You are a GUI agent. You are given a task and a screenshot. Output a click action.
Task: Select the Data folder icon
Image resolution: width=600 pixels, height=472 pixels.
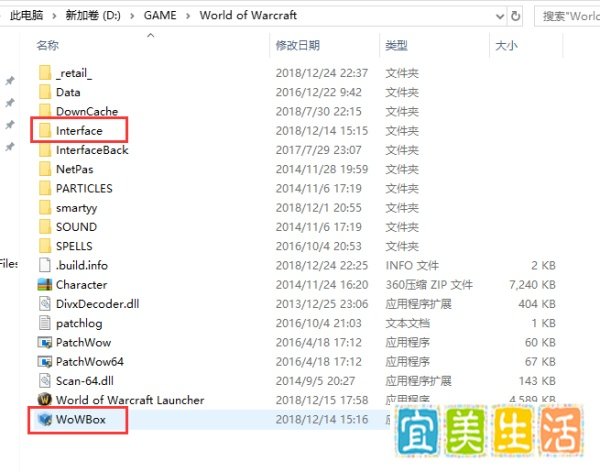(45, 92)
